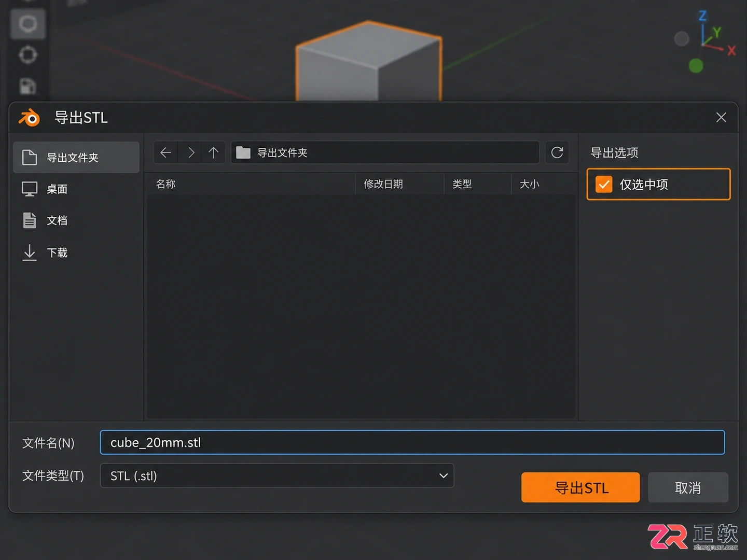Click the third viewport toolbar tool

[x=28, y=86]
